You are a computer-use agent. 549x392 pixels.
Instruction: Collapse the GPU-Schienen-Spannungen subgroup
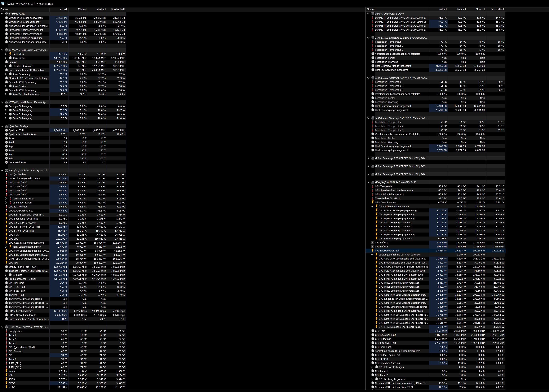pyautogui.click(x=372, y=206)
